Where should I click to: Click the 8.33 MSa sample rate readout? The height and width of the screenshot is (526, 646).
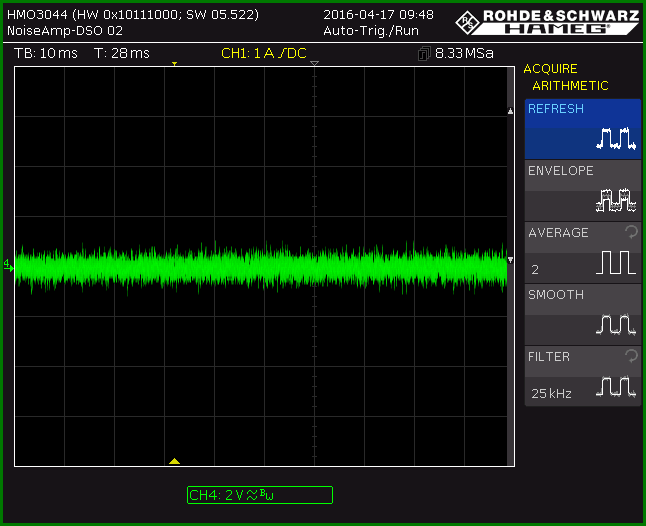click(x=464, y=53)
